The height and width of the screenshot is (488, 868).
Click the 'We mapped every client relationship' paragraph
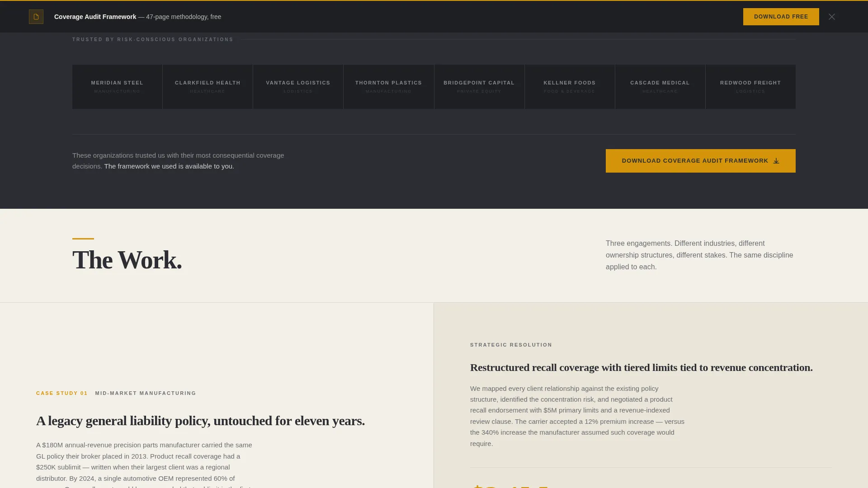click(x=577, y=416)
